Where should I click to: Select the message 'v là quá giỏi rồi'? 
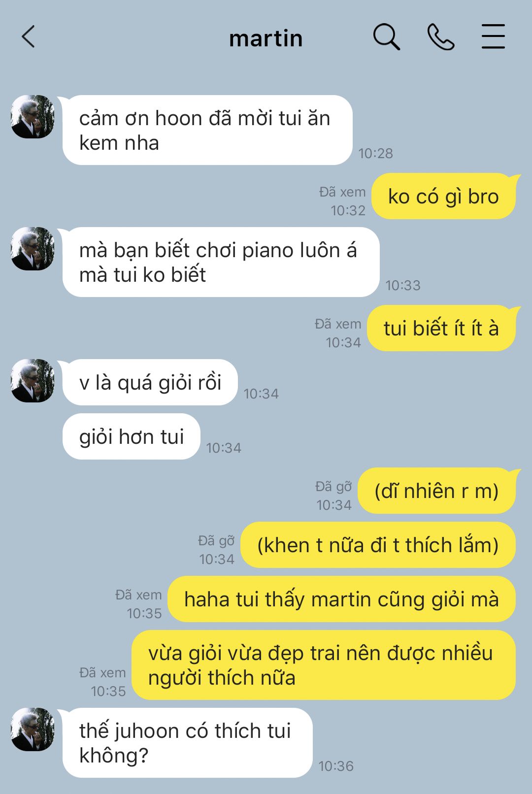click(150, 382)
